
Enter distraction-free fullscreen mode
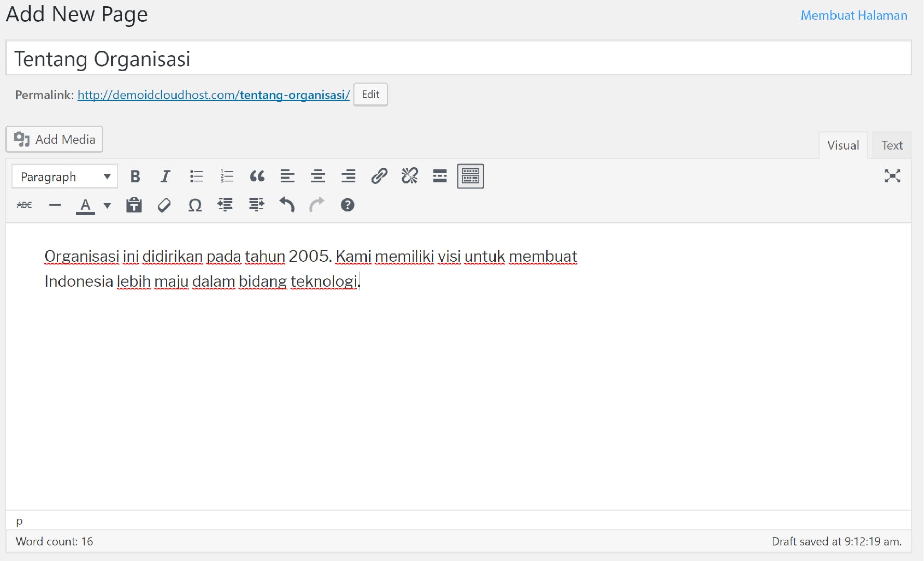[x=892, y=176]
